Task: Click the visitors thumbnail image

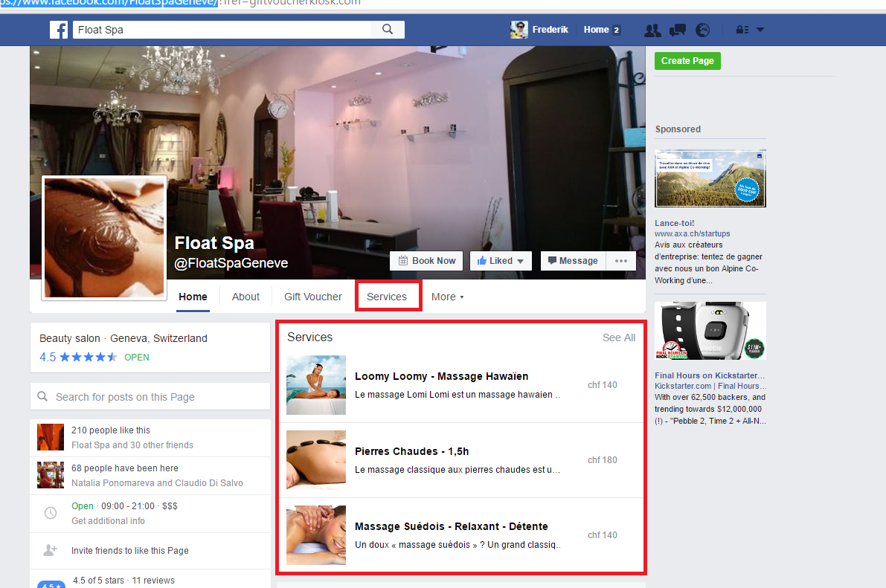Action: 51,475
